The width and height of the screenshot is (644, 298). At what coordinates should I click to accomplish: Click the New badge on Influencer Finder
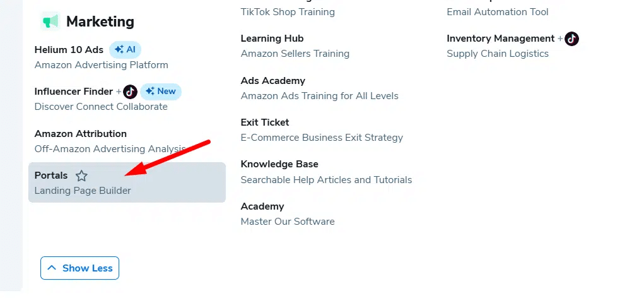tap(161, 92)
